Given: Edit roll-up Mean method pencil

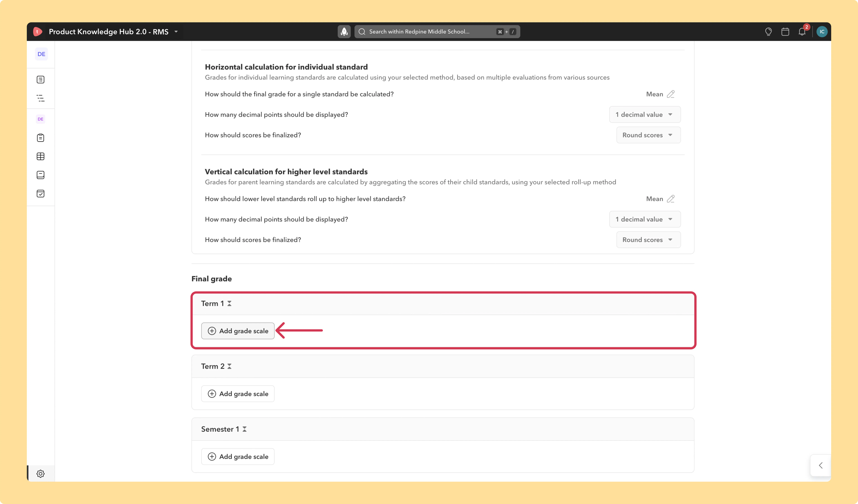Looking at the screenshot, I should tap(671, 199).
